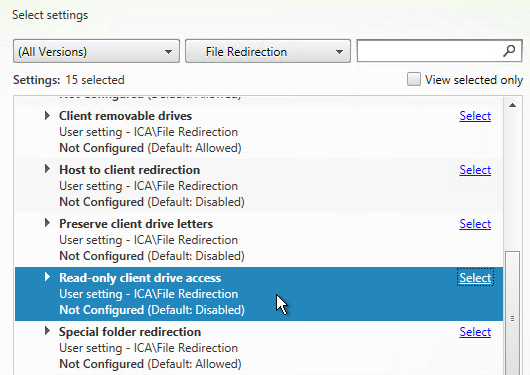Image resolution: width=530 pixels, height=375 pixels.
Task: Click scrollbar up arrow in settings list
Action: 512,105
